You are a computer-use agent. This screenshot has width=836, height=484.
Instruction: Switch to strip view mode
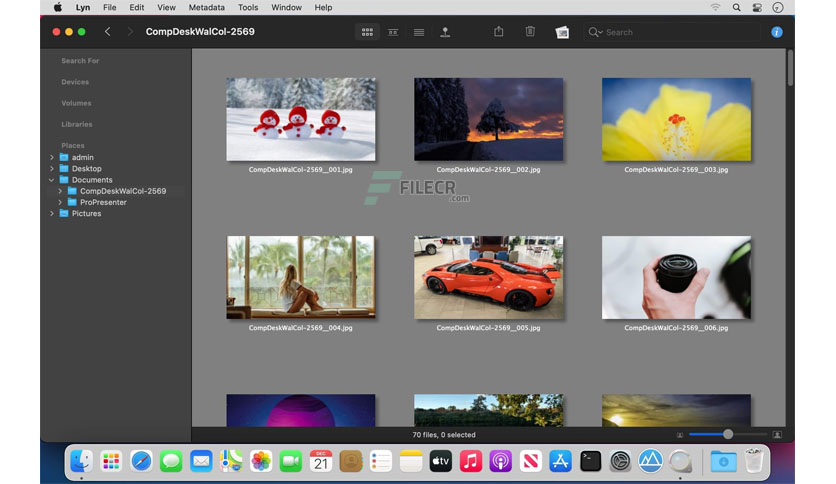coord(393,32)
